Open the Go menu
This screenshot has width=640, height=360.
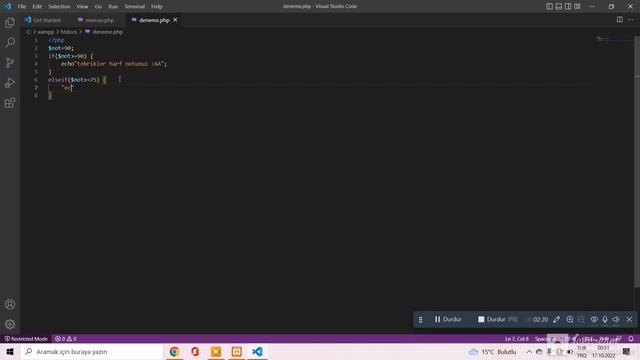pyautogui.click(x=98, y=7)
